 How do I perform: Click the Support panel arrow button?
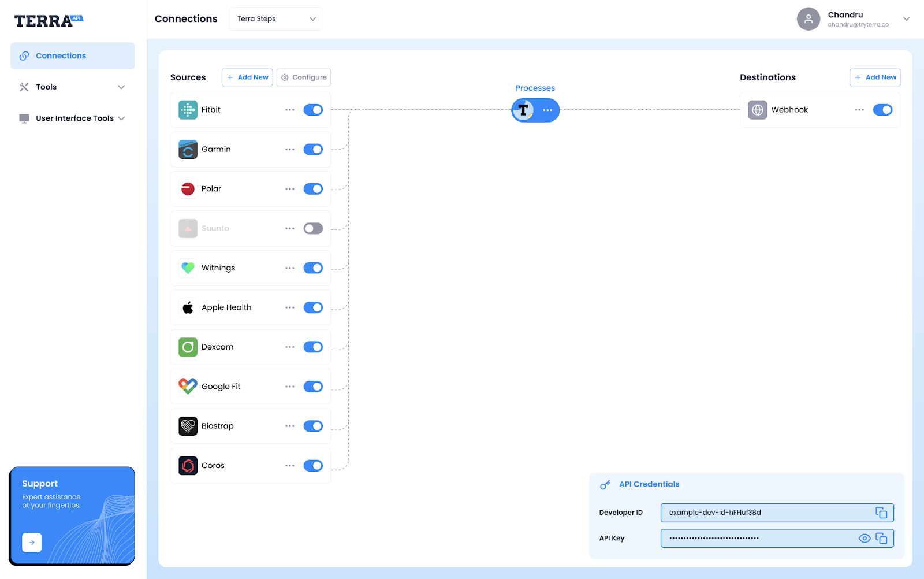tap(32, 542)
